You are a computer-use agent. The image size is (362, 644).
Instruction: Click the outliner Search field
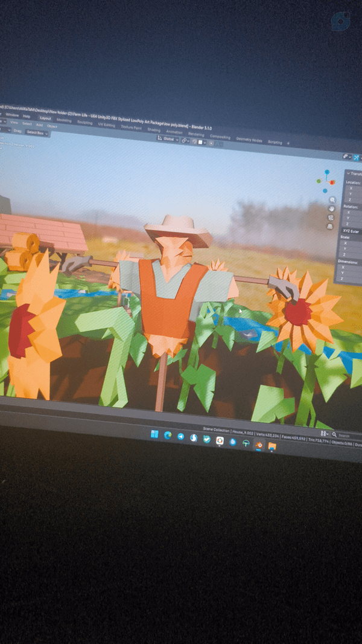click(x=346, y=436)
